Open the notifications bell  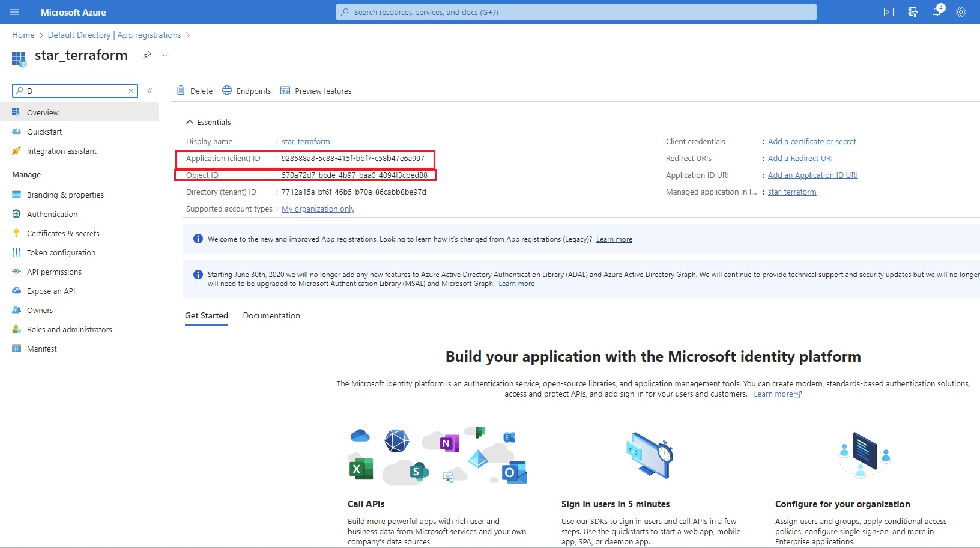tap(937, 12)
